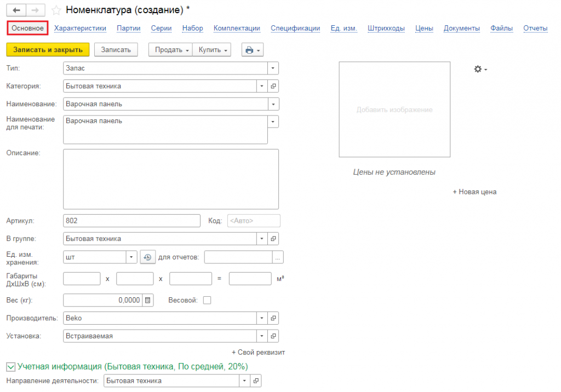561x392 pixels.
Task: Go forward using the right arrow button
Action: [x=36, y=10]
